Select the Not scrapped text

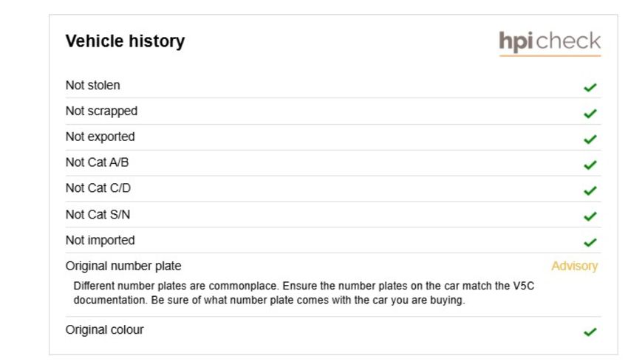click(101, 111)
